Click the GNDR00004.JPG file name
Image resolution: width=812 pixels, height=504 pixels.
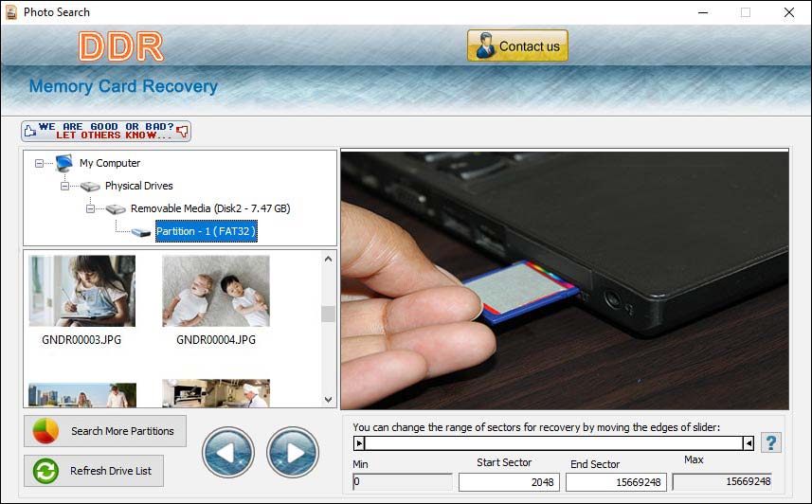point(216,340)
